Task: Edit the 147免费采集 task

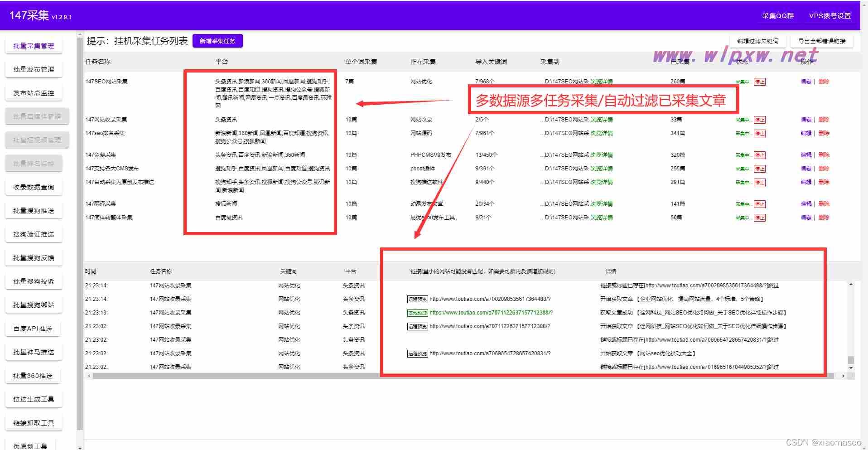Action: point(806,155)
